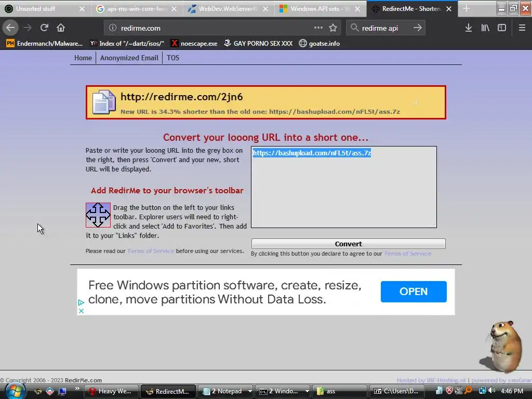Open the Windows Start menu
Image resolution: width=532 pixels, height=399 pixels.
click(15, 391)
